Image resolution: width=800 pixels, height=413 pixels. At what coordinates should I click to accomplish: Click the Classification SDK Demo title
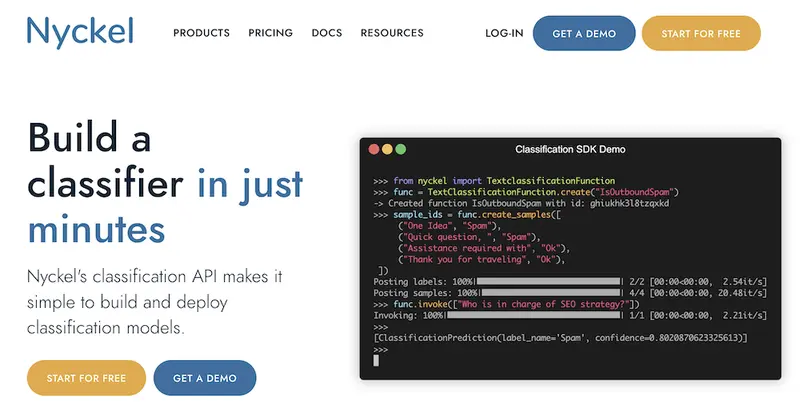(x=570, y=149)
